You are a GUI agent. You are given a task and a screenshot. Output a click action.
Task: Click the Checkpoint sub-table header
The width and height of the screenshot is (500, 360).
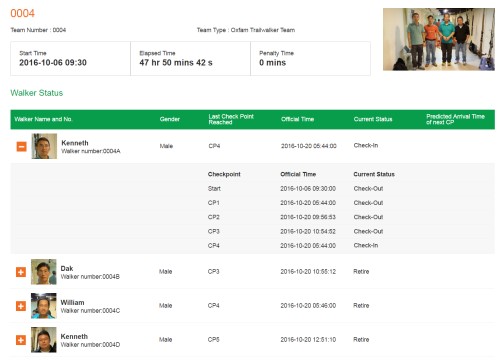click(x=224, y=174)
